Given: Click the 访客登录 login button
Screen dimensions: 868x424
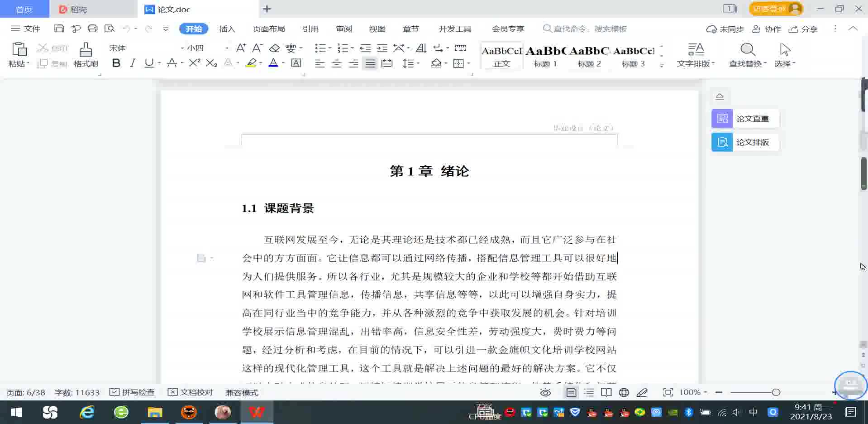Looking at the screenshot, I should (776, 9).
